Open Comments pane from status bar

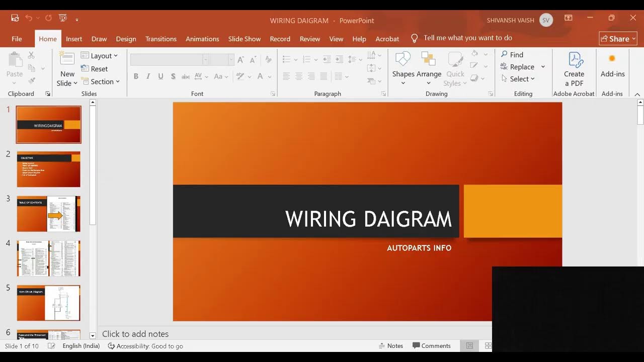coord(432,346)
